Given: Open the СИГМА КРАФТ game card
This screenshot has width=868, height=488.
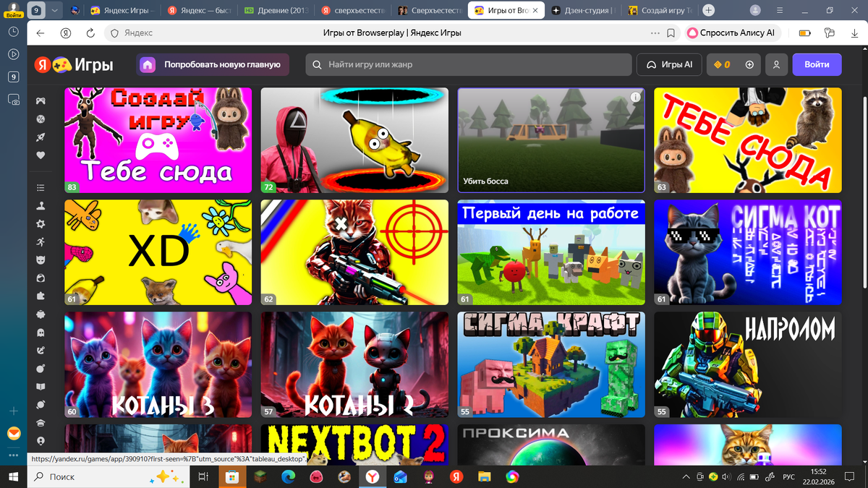Looking at the screenshot, I should point(550,364).
